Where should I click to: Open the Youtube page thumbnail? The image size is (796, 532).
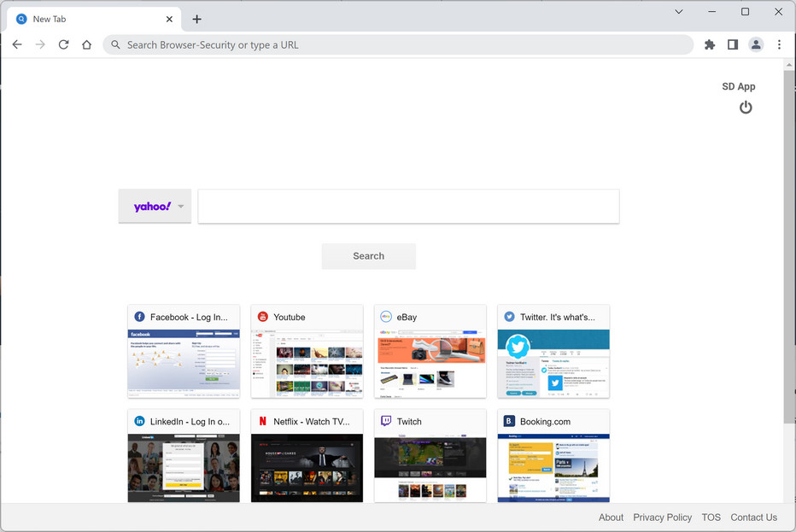(307, 364)
